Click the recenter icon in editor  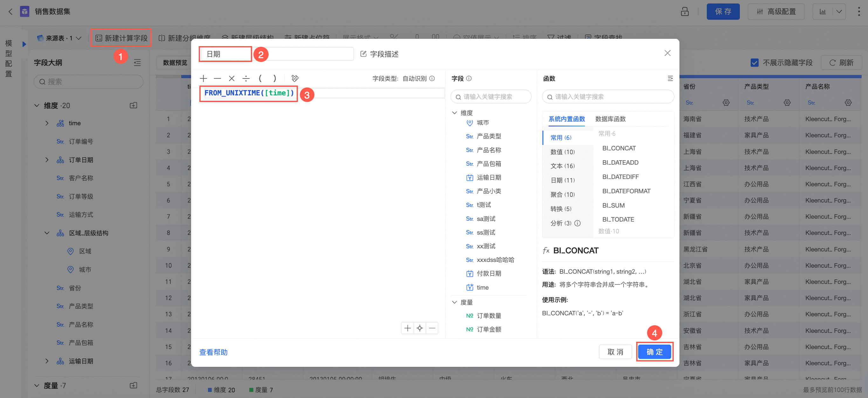[419, 328]
